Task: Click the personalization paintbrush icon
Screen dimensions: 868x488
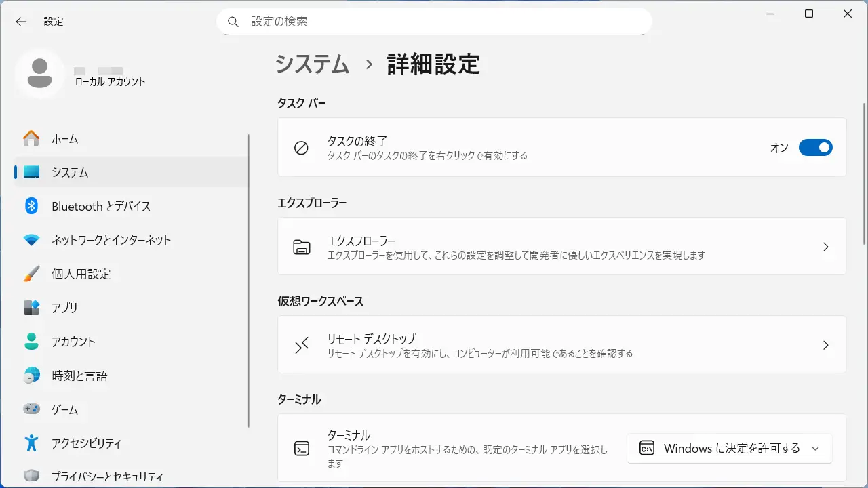Action: click(x=31, y=274)
